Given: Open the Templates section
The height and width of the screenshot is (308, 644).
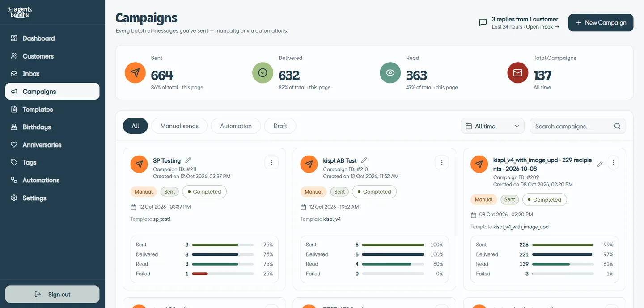Looking at the screenshot, I should (x=52, y=110).
